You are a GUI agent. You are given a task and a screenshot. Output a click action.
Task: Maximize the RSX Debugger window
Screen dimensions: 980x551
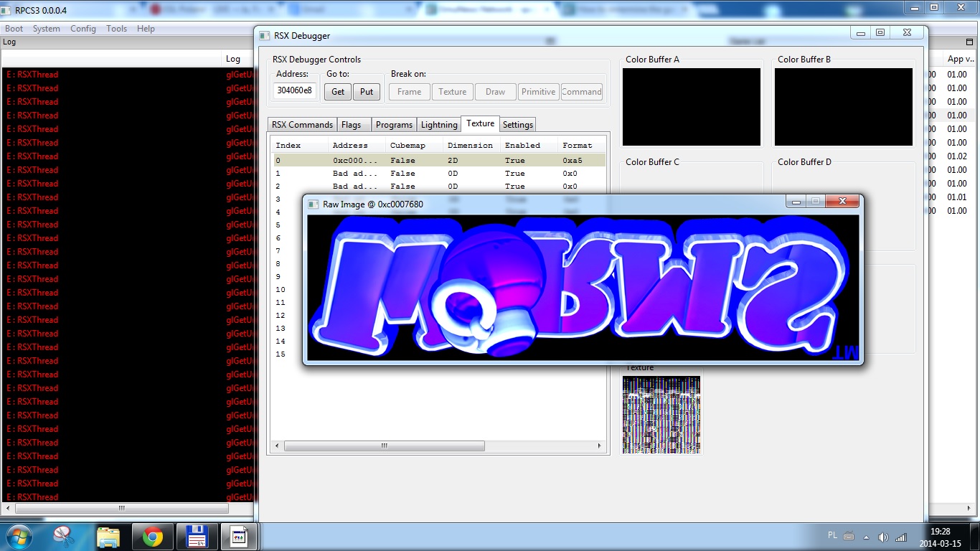coord(880,32)
